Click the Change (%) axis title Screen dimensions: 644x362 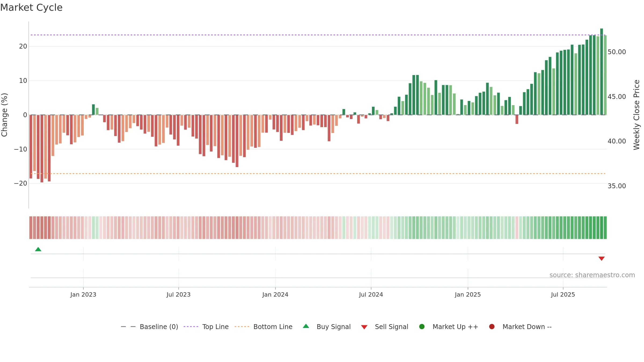4,115
